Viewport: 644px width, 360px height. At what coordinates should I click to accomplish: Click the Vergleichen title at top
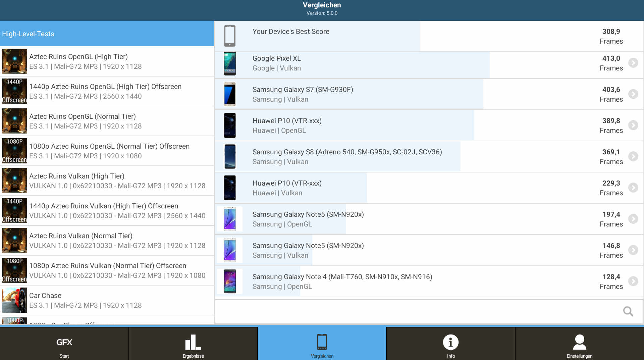coord(322,5)
